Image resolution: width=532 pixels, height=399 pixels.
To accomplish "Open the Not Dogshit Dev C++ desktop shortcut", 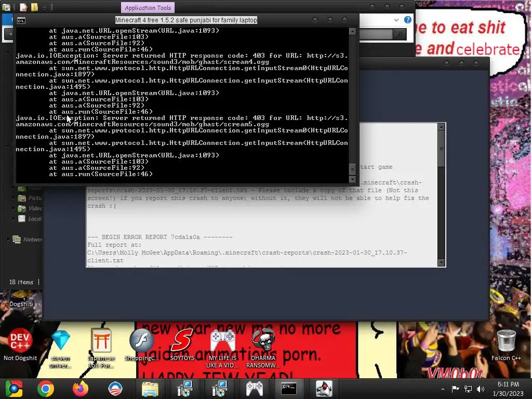I will [x=20, y=344].
